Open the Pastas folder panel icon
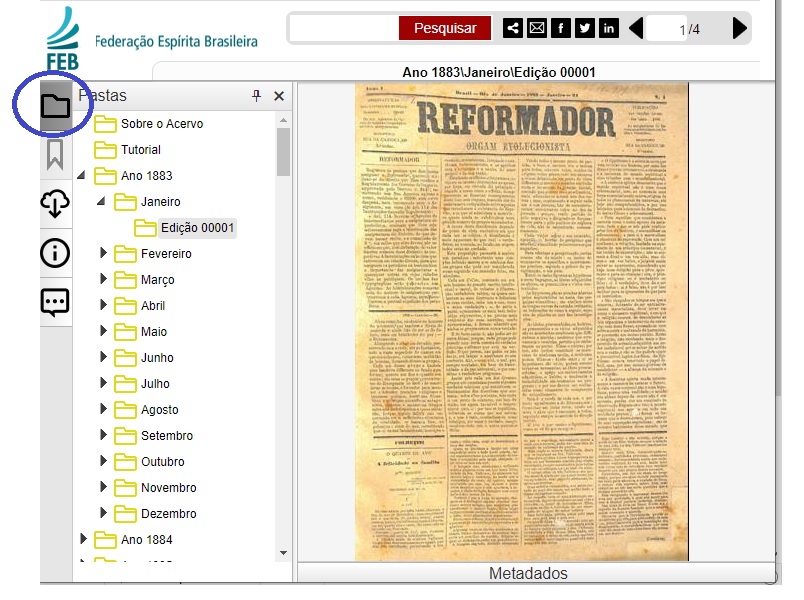 tap(55, 106)
